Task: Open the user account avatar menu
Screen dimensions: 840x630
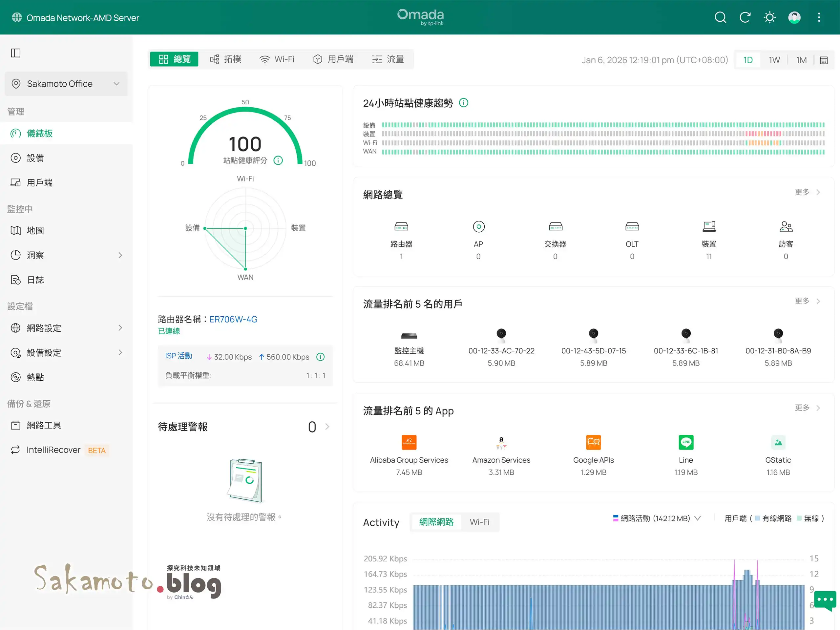Action: click(x=794, y=17)
